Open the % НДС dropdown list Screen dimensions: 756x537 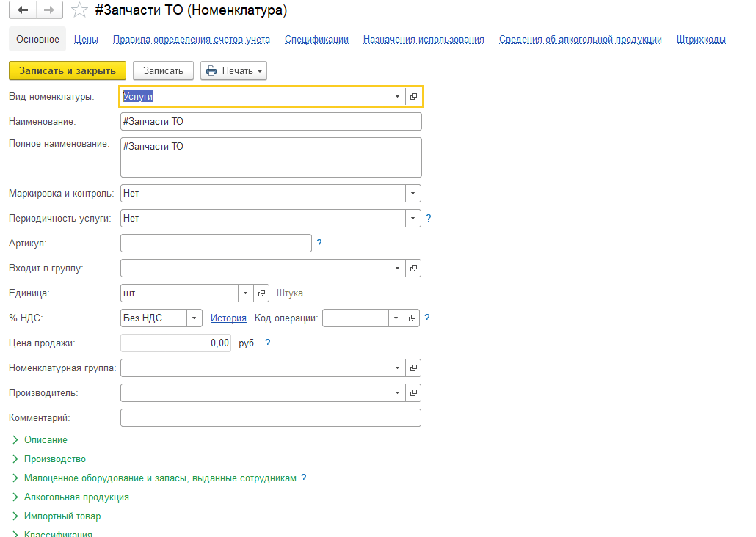(x=194, y=318)
